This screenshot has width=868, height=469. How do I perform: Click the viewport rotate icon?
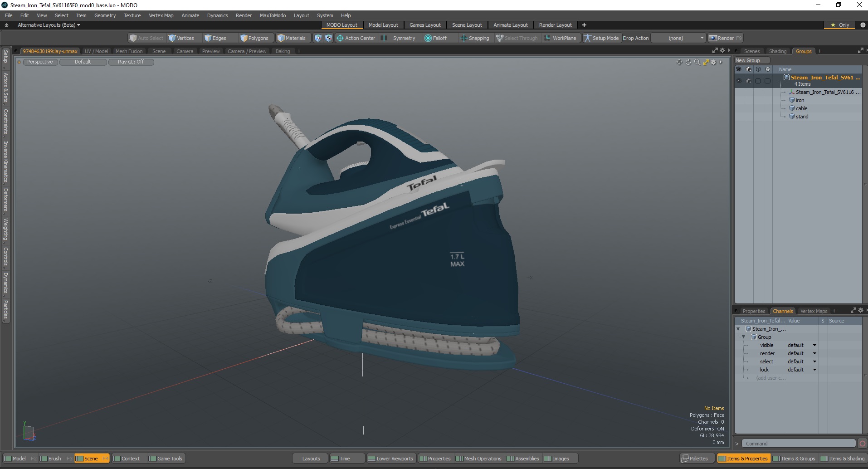pyautogui.click(x=688, y=62)
